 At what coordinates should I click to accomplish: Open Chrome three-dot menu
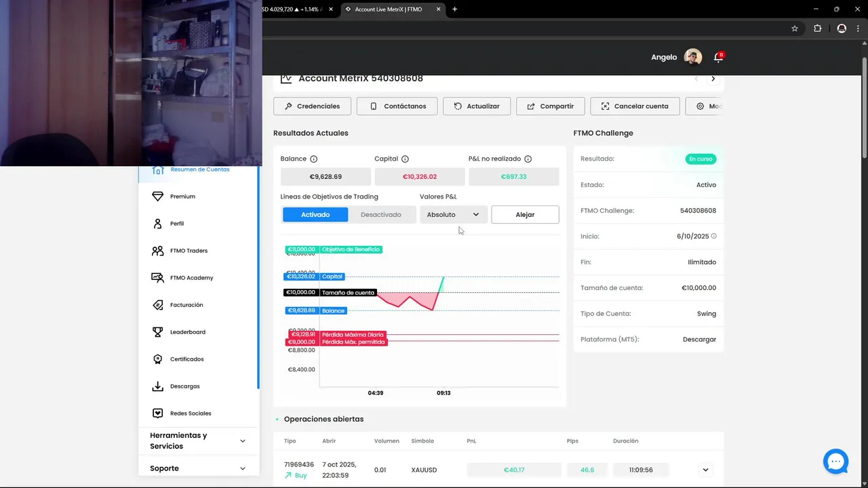[858, 28]
